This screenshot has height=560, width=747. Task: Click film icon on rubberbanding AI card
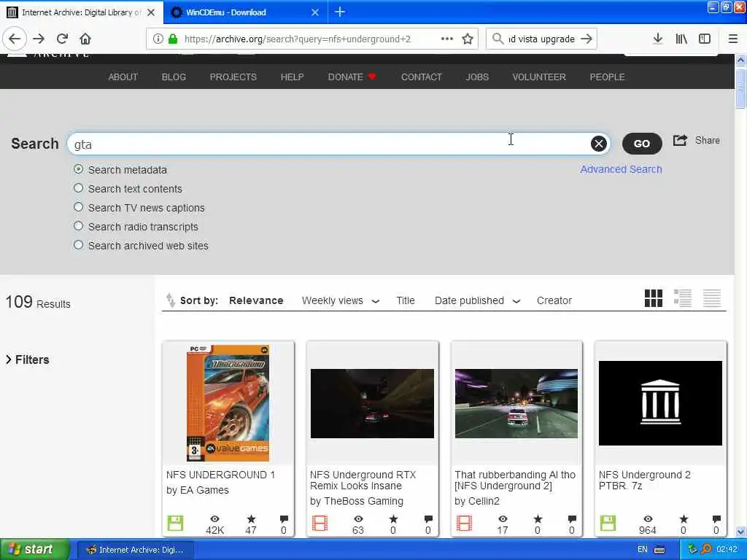click(x=464, y=523)
